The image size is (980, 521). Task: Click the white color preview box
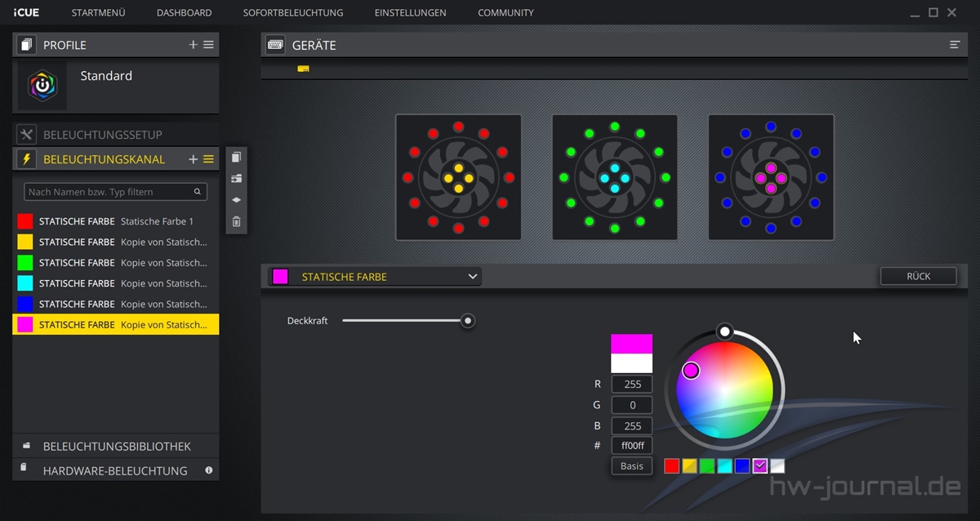631,363
